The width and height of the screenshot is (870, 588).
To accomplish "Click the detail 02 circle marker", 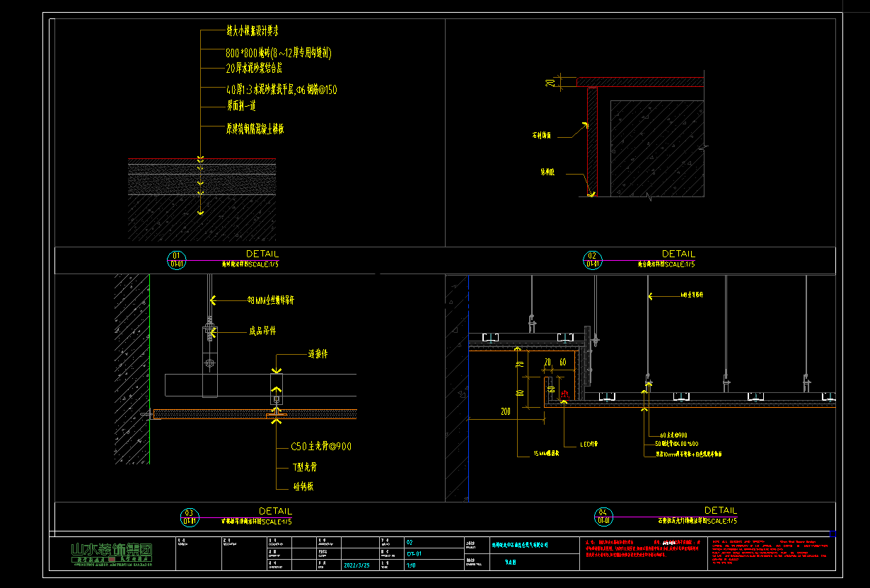I will click(x=593, y=259).
